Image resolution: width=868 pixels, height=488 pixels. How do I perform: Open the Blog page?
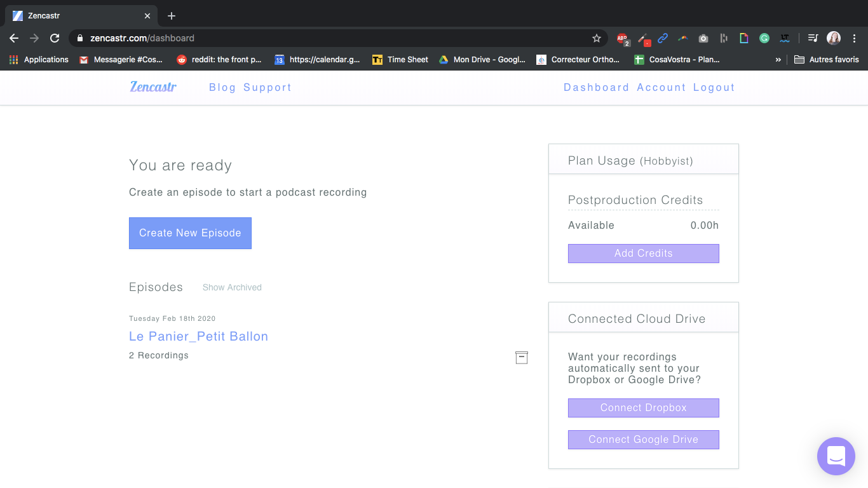222,88
